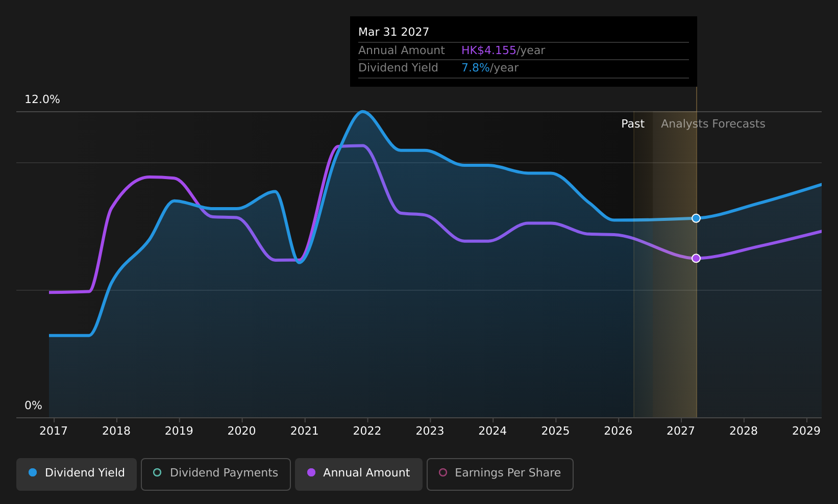Click the 2020 x-axis label
This screenshot has height=504, width=838.
click(242, 431)
